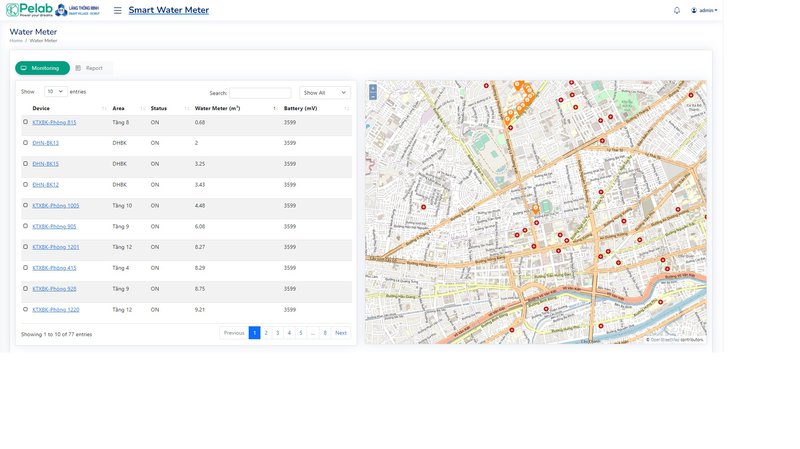Open the entries-per-page dropdown
Image resolution: width=800 pixels, height=449 pixels.
pyautogui.click(x=56, y=91)
